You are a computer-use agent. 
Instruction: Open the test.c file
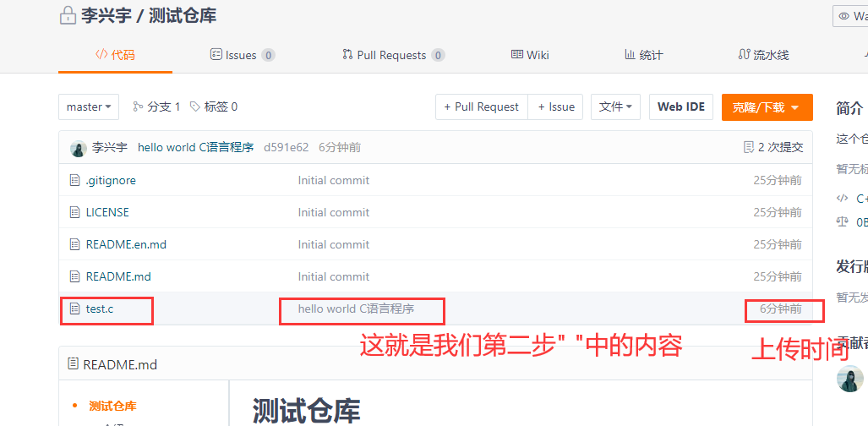tap(100, 309)
